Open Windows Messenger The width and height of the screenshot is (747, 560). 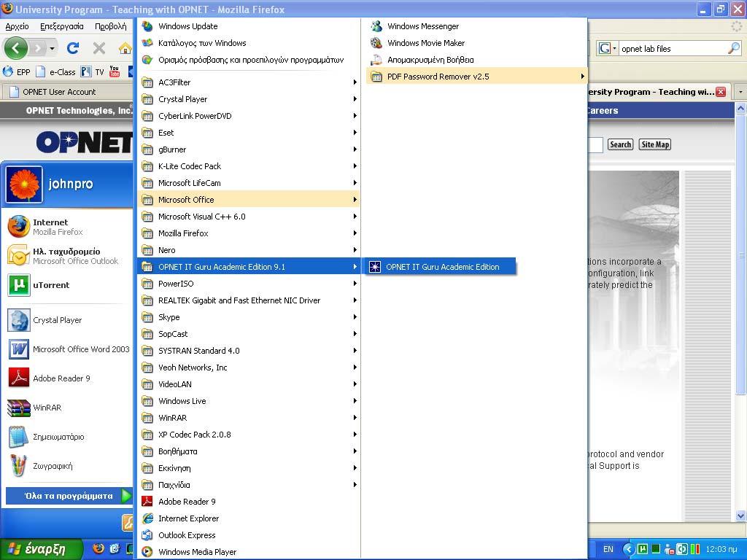pyautogui.click(x=476, y=26)
